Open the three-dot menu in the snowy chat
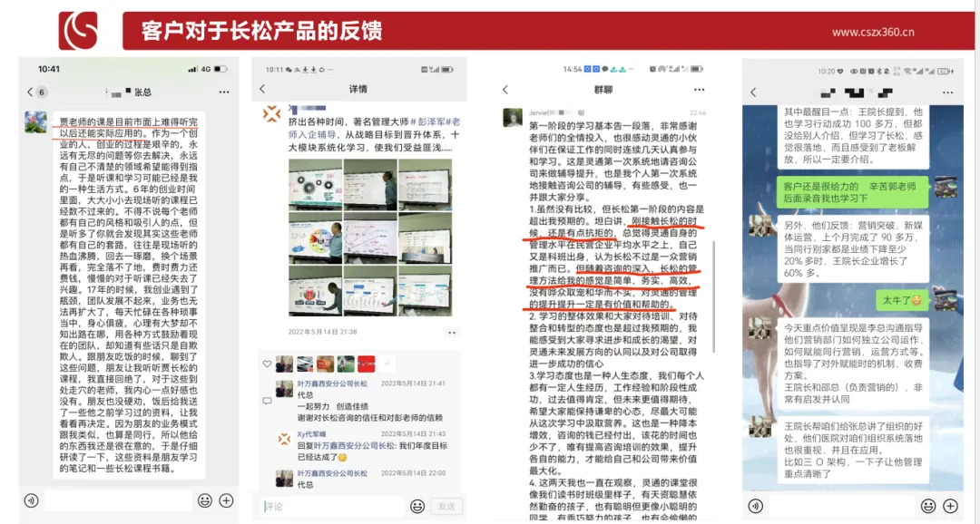 click(x=948, y=92)
